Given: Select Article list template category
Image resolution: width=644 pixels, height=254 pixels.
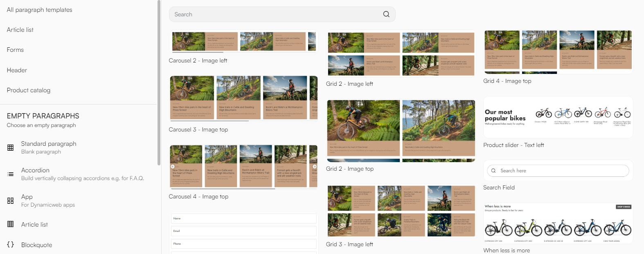Looking at the screenshot, I should pos(20,30).
